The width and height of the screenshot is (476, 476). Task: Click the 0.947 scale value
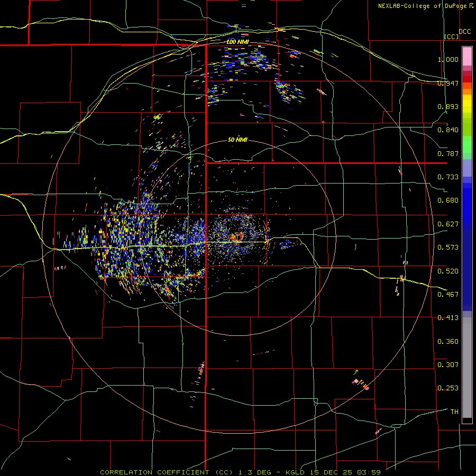448,83
